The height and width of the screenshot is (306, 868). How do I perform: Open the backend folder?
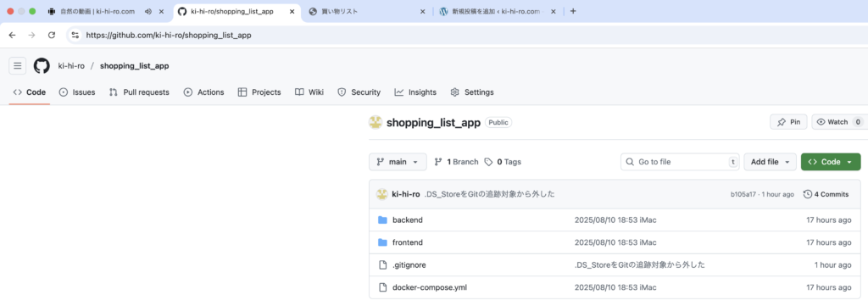coord(408,220)
